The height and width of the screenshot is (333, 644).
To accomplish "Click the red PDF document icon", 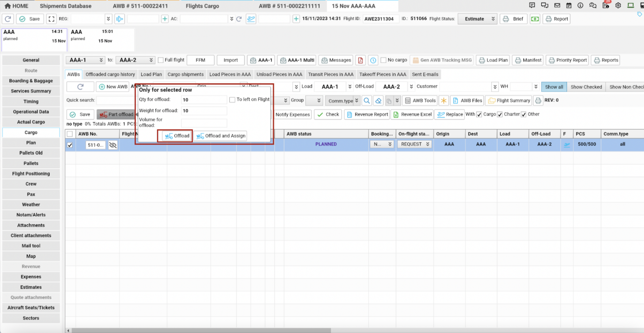I will [360, 60].
